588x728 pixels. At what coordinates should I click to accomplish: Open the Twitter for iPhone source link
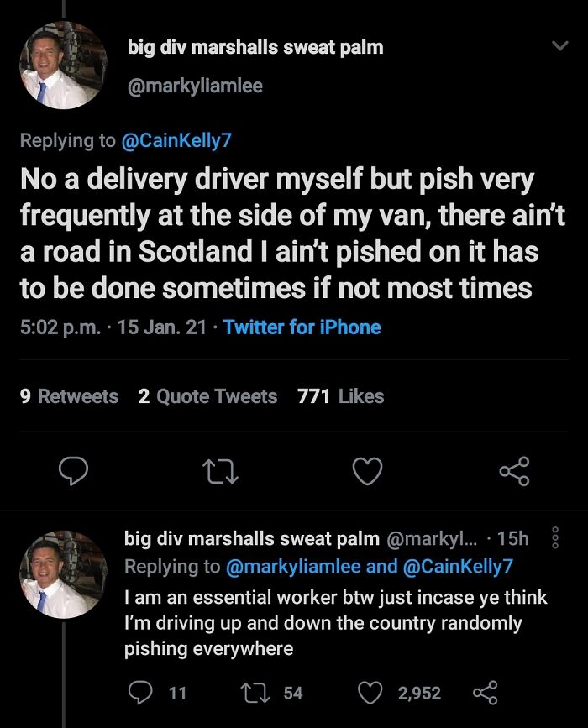click(x=302, y=327)
